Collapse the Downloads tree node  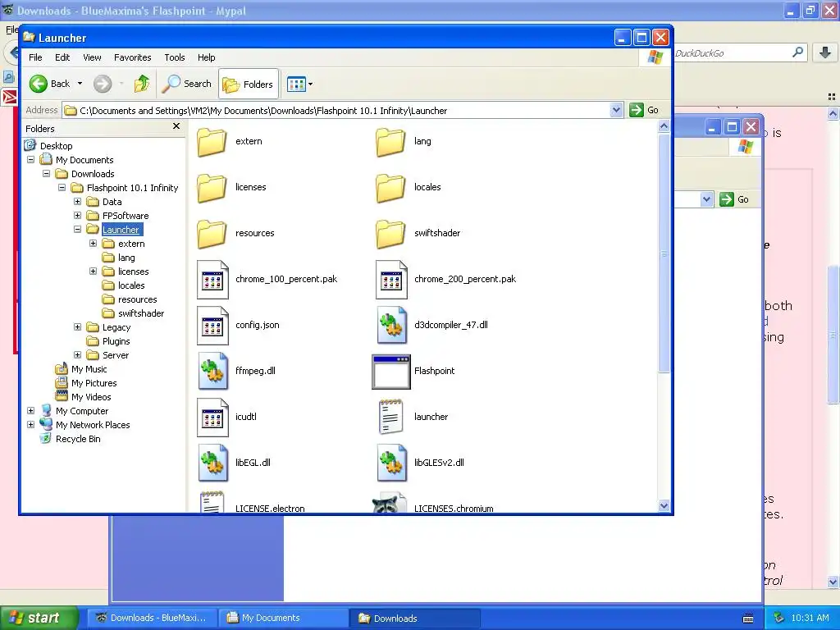click(x=46, y=174)
